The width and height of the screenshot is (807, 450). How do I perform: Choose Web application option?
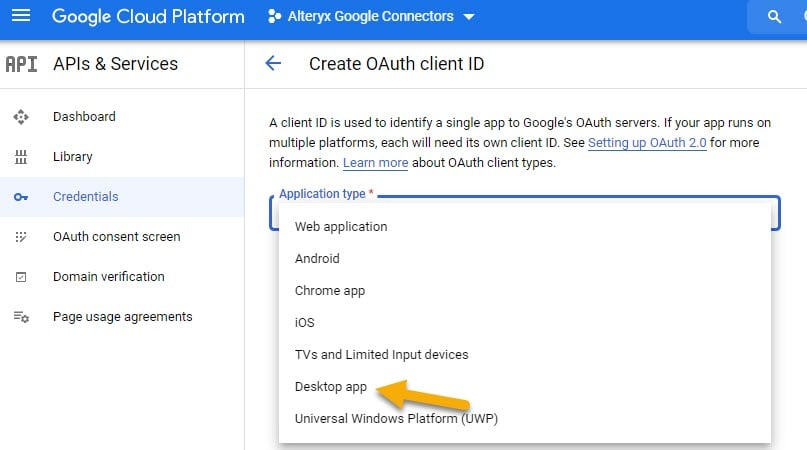(x=341, y=227)
